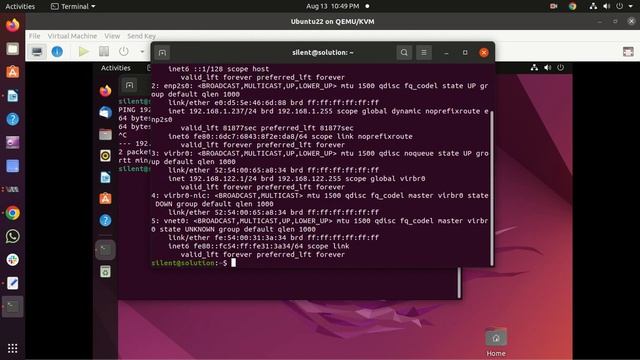This screenshot has width=640, height=360.
Task: Click Chrome tray icon in top bar
Action: [572, 6]
